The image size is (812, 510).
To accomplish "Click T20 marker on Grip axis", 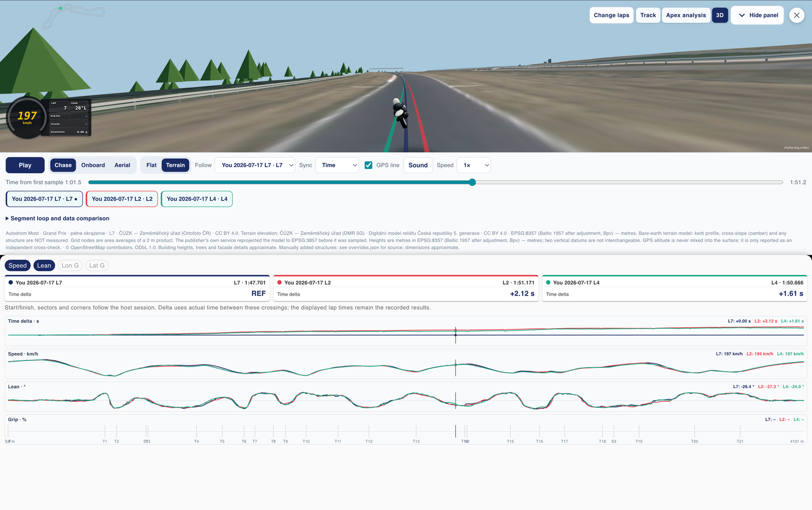I will 694,441.
